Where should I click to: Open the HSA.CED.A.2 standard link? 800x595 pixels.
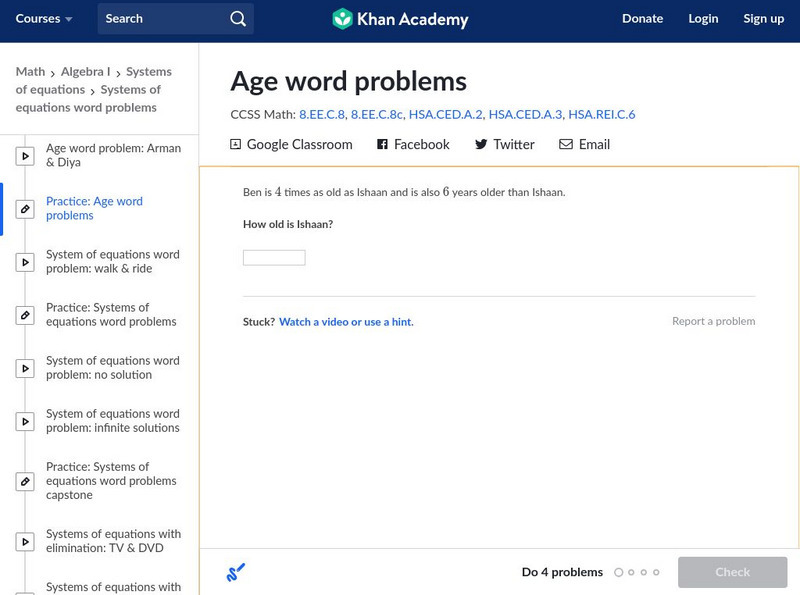click(445, 115)
